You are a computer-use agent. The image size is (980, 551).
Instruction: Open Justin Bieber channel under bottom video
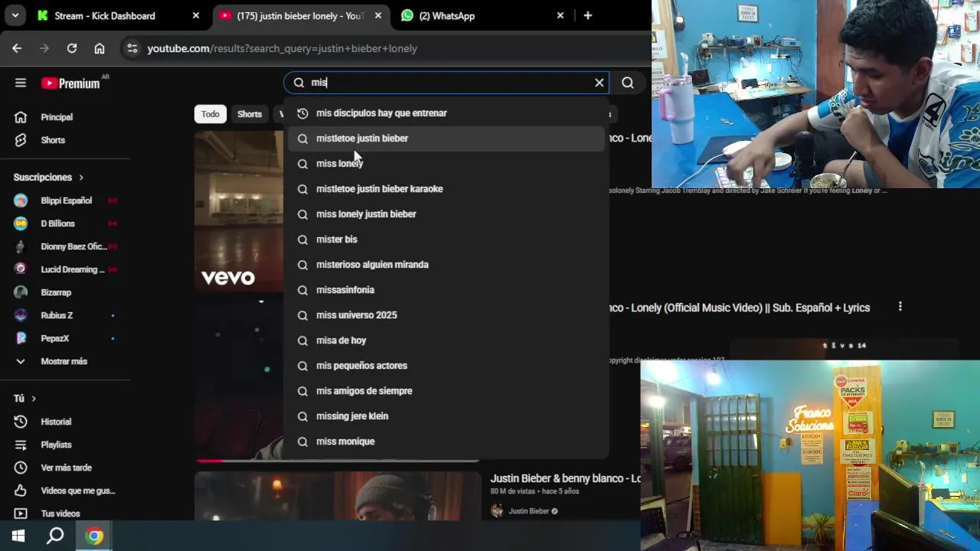[x=529, y=511]
